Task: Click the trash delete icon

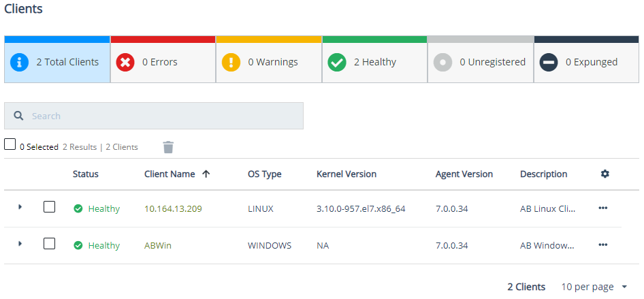Action: pos(168,147)
